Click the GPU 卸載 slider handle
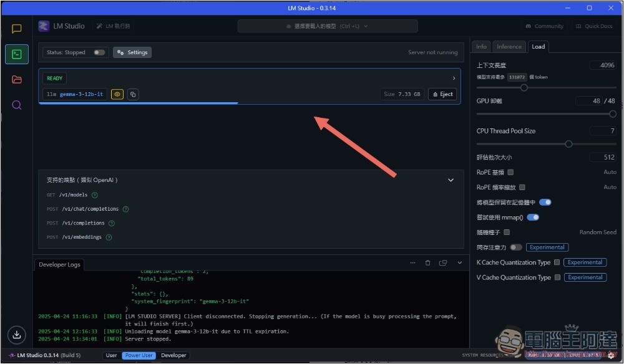The image size is (624, 364). pyautogui.click(x=613, y=114)
